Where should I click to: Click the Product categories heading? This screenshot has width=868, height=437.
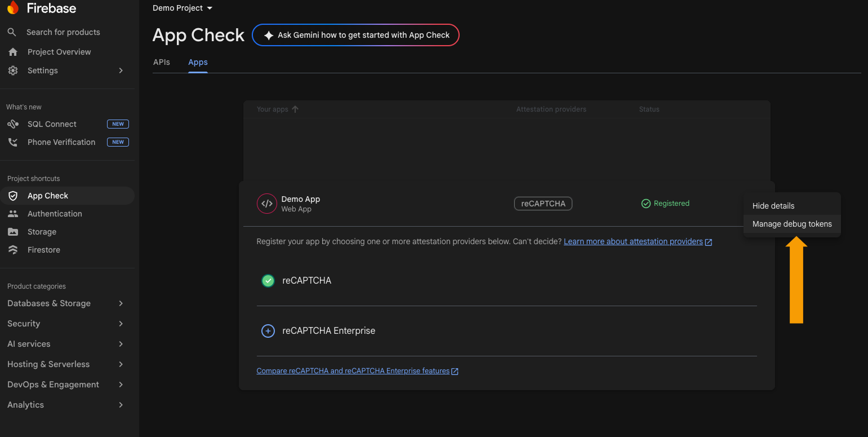point(37,286)
